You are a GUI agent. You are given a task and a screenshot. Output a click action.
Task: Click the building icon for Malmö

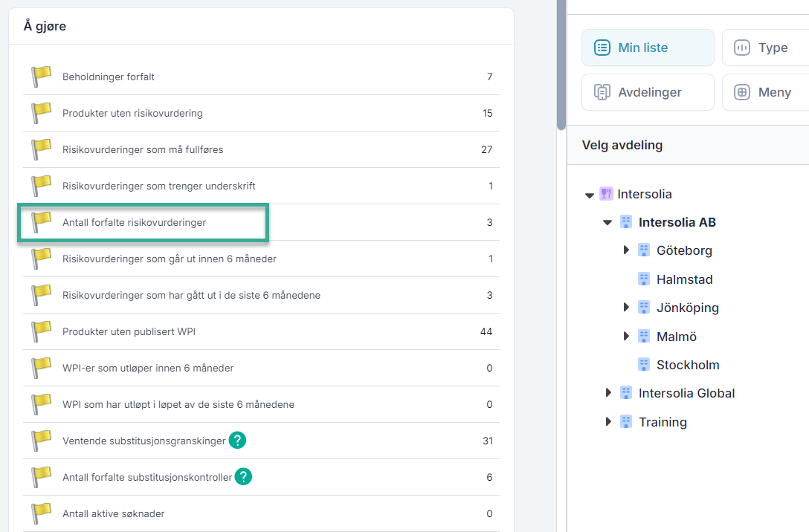(x=644, y=337)
